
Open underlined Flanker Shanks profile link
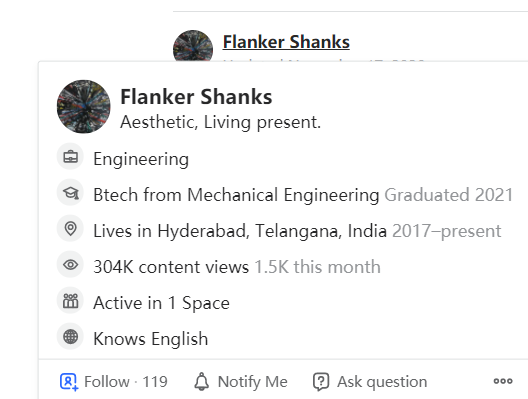tap(286, 42)
